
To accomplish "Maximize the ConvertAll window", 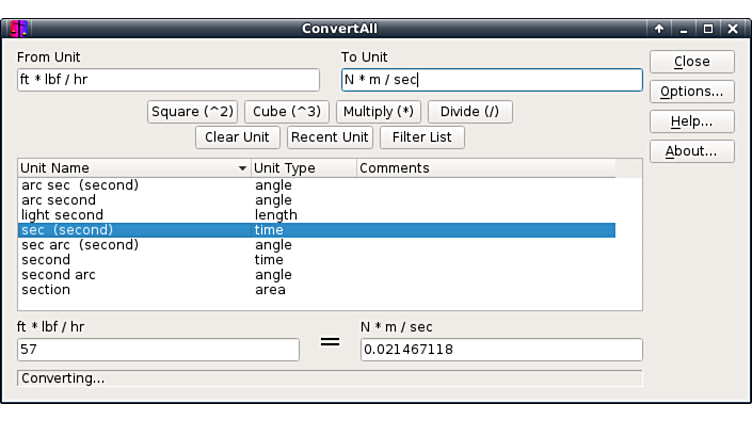I will click(x=708, y=28).
